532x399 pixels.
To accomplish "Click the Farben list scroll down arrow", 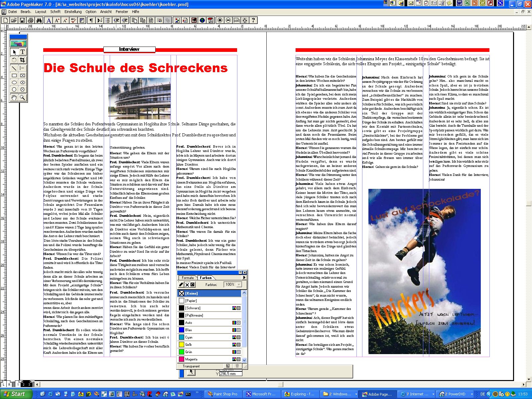I will (244, 360).
